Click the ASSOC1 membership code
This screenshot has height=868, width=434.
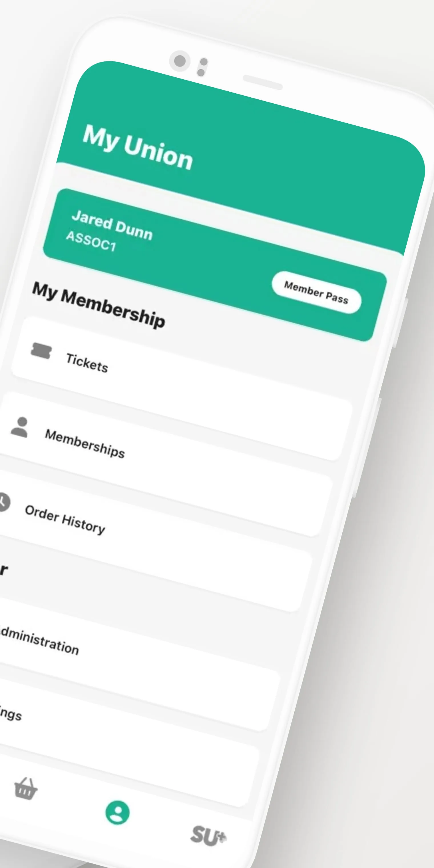(91, 241)
